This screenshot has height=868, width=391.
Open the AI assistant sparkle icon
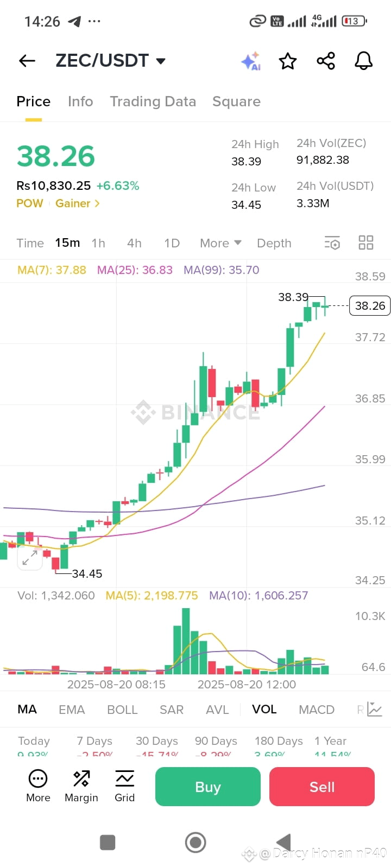pos(251,61)
